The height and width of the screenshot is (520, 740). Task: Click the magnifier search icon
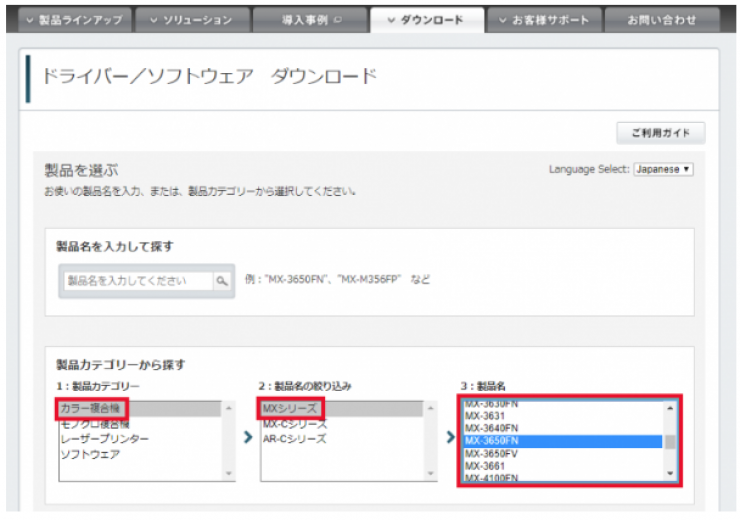(x=222, y=281)
